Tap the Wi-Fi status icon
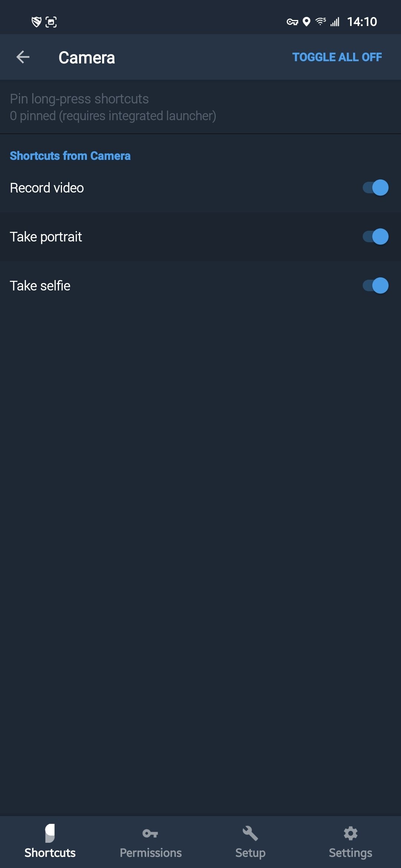 320,22
